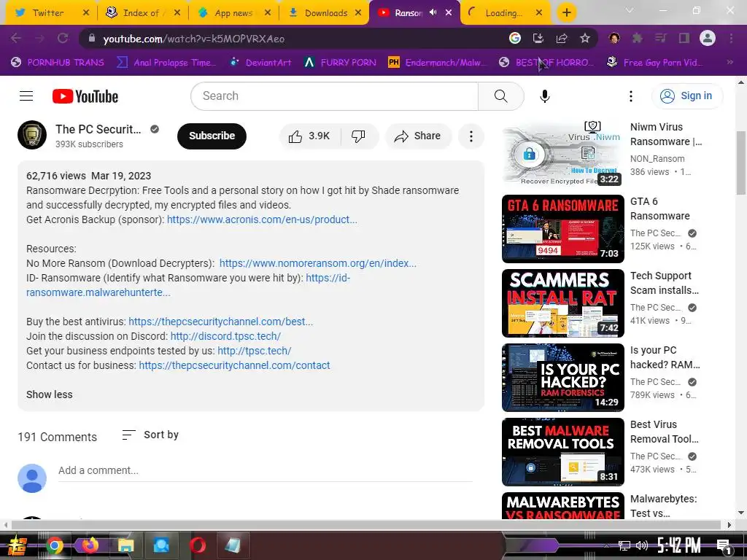The height and width of the screenshot is (560, 747).
Task: Open Chrome's three-dot menu
Action: click(x=731, y=38)
